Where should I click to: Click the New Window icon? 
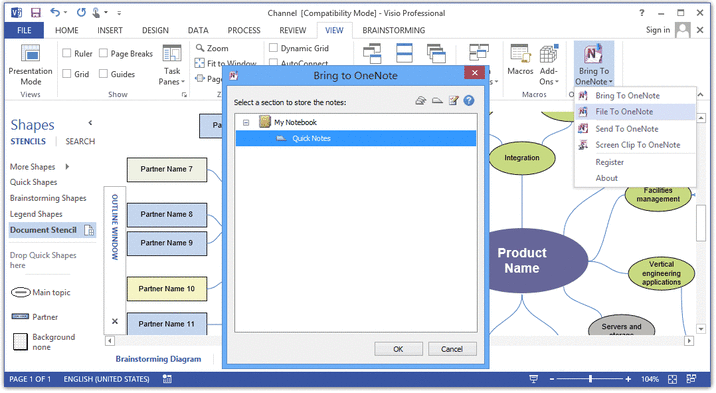pyautogui.click(x=372, y=53)
